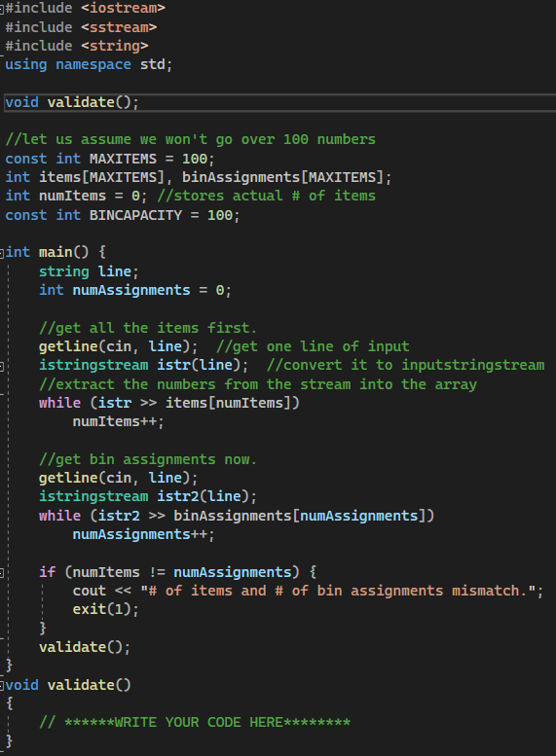Collapse the void validate() definition fold marker
556x756 pixels.
click(2, 685)
